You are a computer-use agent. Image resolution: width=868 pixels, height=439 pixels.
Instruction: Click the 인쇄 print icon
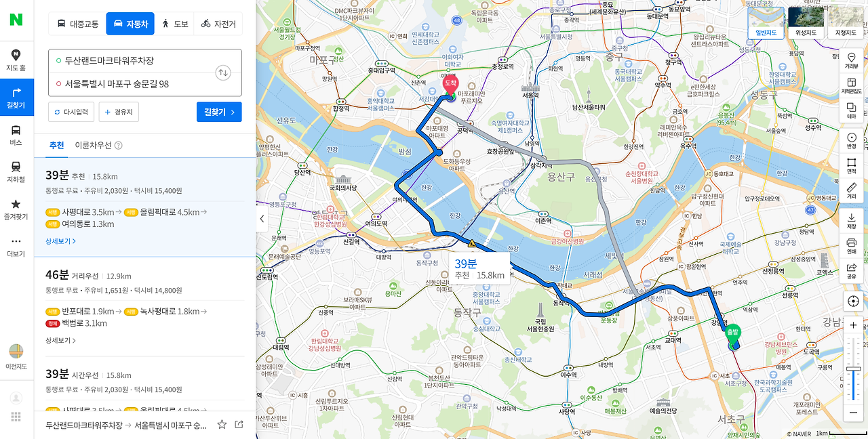pos(851,245)
